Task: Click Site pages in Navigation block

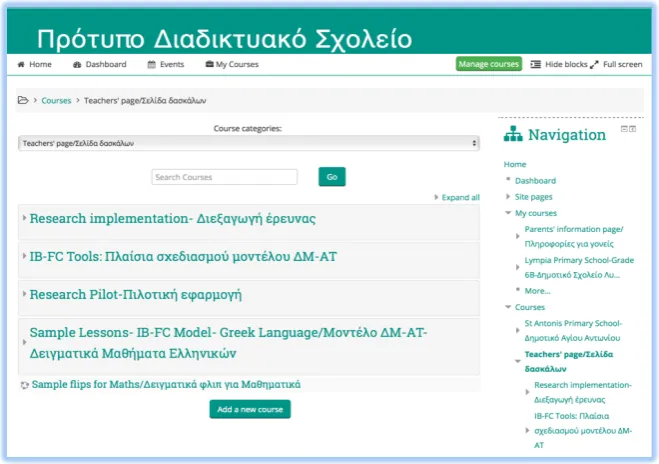Action: pos(534,197)
